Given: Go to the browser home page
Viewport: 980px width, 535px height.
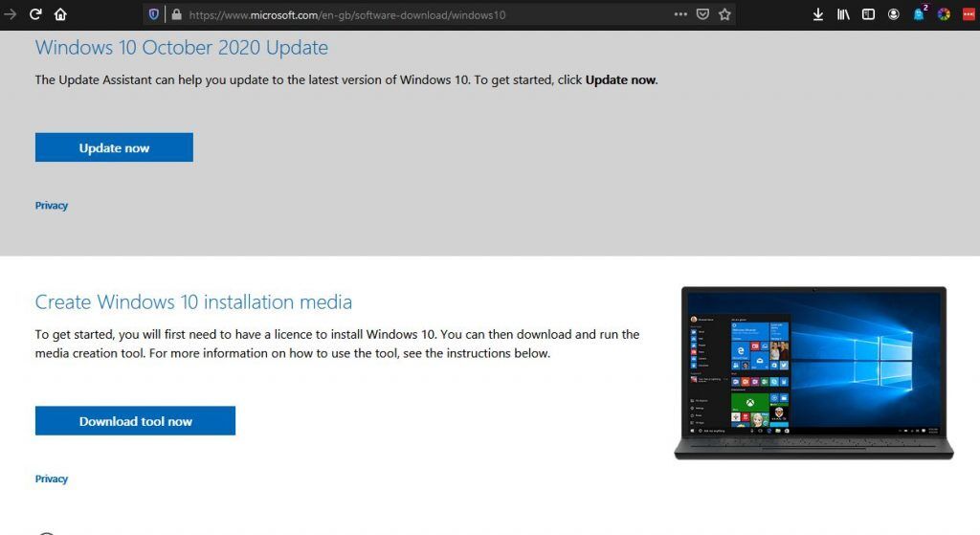Looking at the screenshot, I should tap(60, 13).
